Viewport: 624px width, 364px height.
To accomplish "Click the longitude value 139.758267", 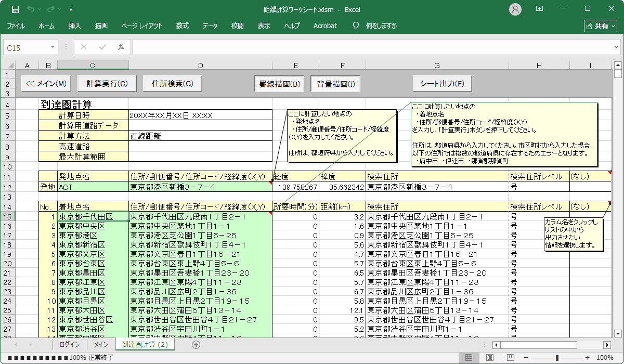I will (295, 187).
